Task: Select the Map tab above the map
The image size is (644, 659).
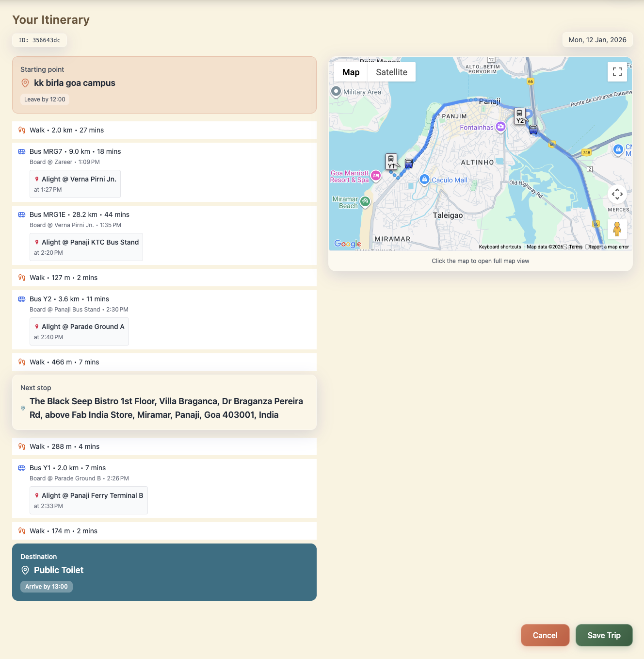Action: [x=350, y=72]
